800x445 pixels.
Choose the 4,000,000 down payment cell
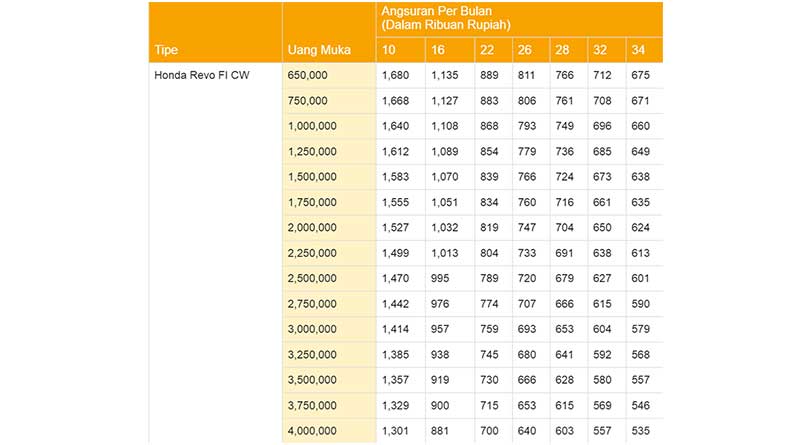tap(312, 431)
